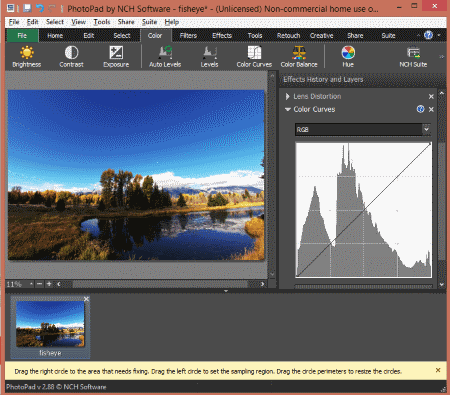This screenshot has width=450, height=395.
Task: Switch to the Tools ribbon tab
Action: coord(255,35)
